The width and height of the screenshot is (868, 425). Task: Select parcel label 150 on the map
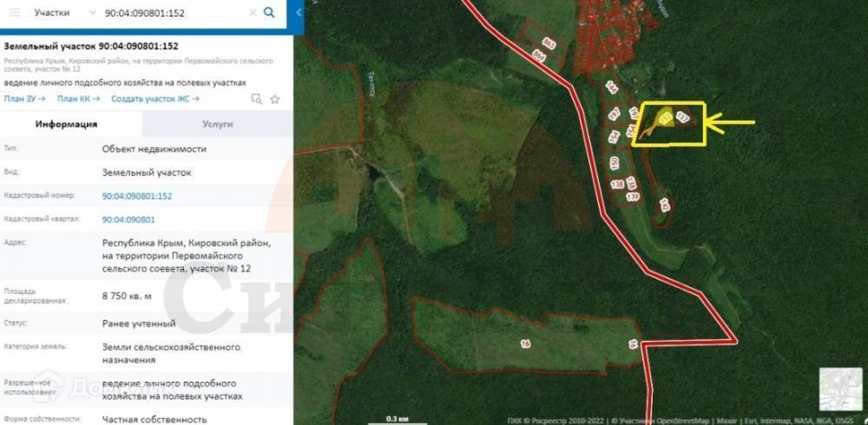click(x=614, y=163)
